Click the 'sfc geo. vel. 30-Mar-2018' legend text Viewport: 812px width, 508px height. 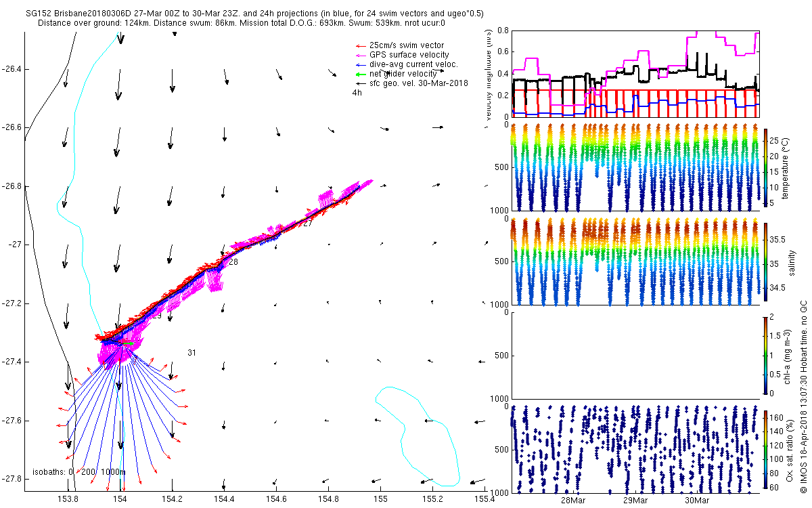(x=419, y=83)
